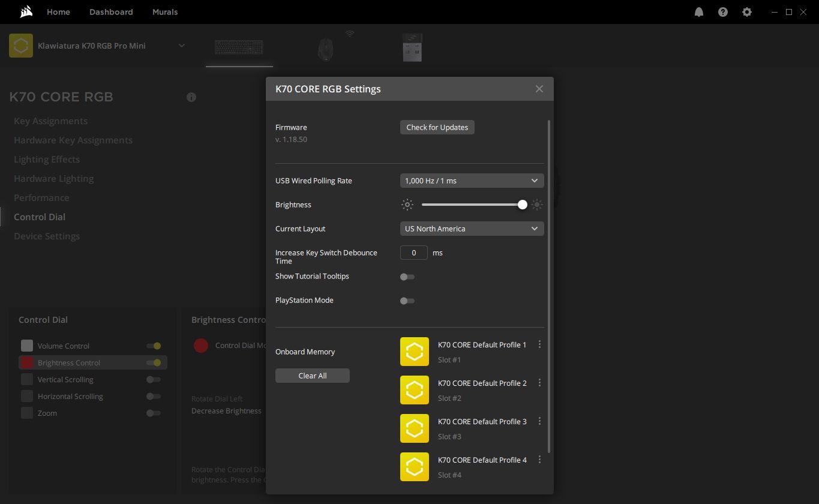Click the Default Profile 2 yellow icon

415,390
